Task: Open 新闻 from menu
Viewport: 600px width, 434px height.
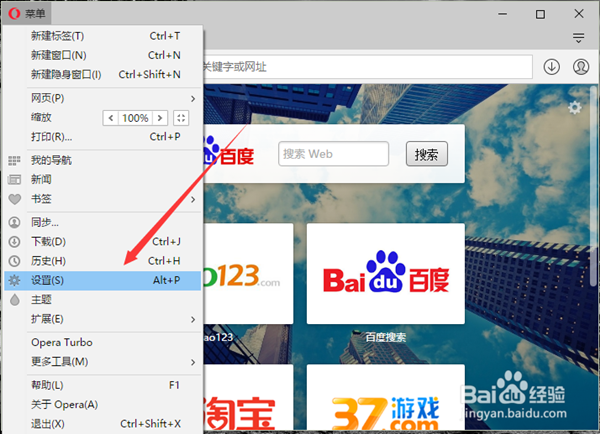Action: pyautogui.click(x=103, y=179)
